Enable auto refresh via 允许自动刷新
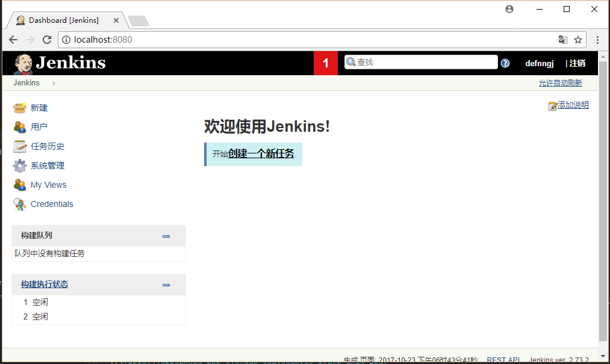Viewport: 610px width, 364px height. pyautogui.click(x=560, y=83)
